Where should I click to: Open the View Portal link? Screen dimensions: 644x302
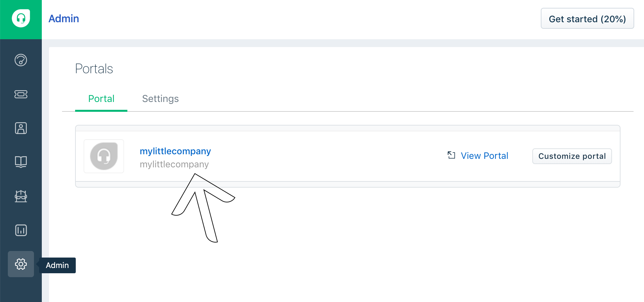(x=484, y=156)
